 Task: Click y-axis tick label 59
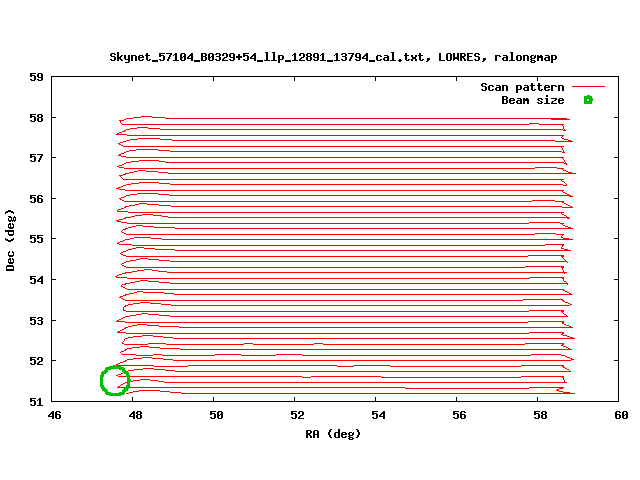36,77
